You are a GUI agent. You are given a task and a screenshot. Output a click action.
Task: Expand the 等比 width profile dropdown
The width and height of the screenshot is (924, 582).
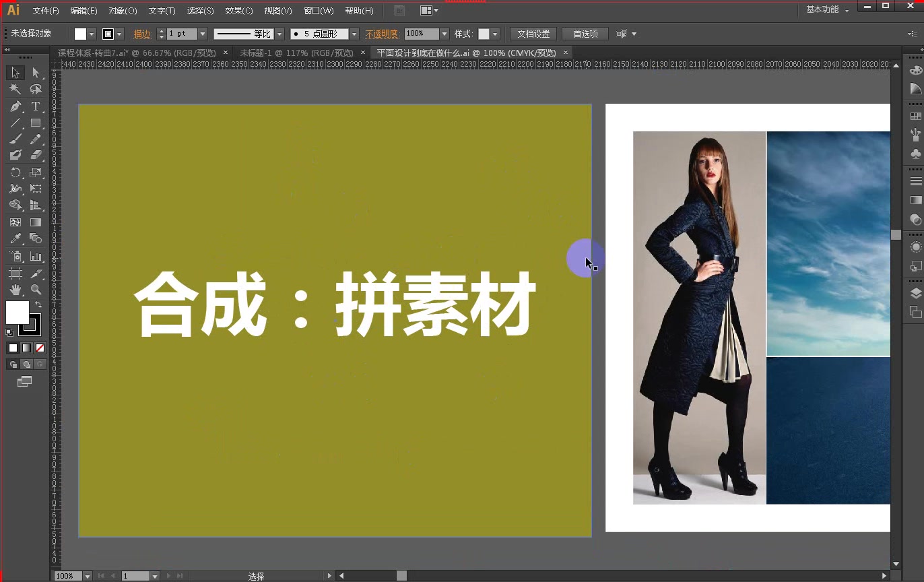[x=279, y=33]
